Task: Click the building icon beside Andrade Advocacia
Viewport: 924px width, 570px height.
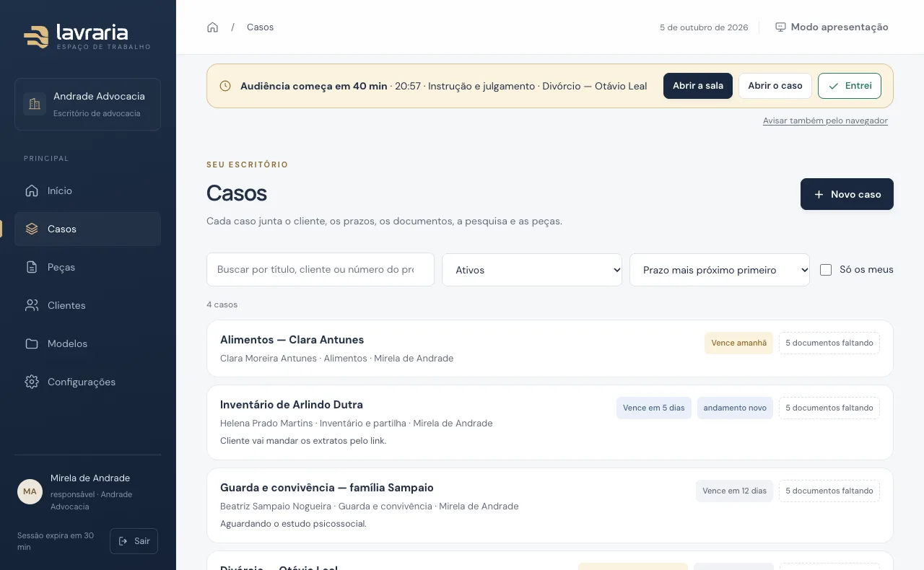Action: coord(34,104)
